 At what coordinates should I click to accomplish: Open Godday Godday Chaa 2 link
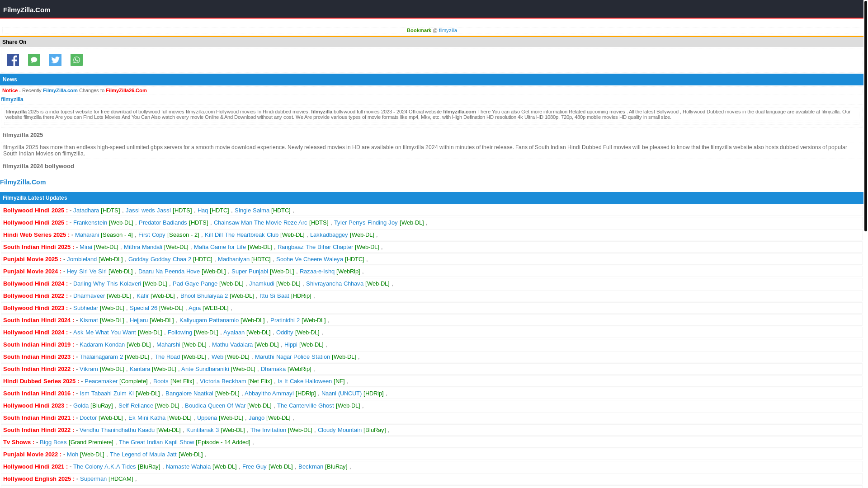point(160,259)
